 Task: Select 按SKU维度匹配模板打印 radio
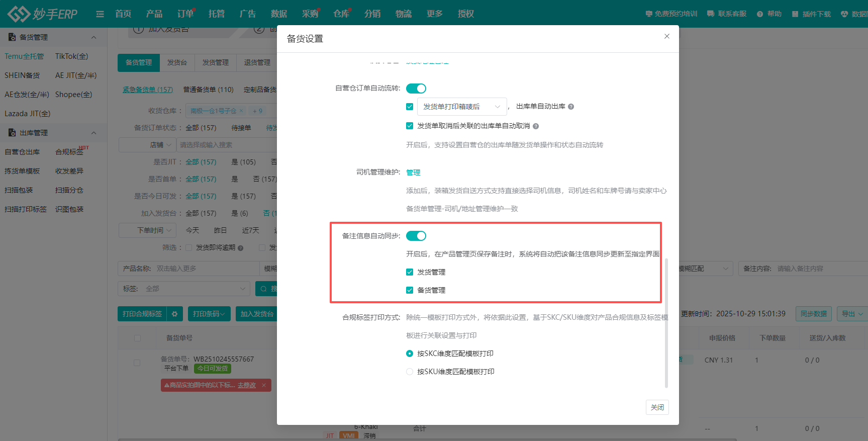pos(410,372)
